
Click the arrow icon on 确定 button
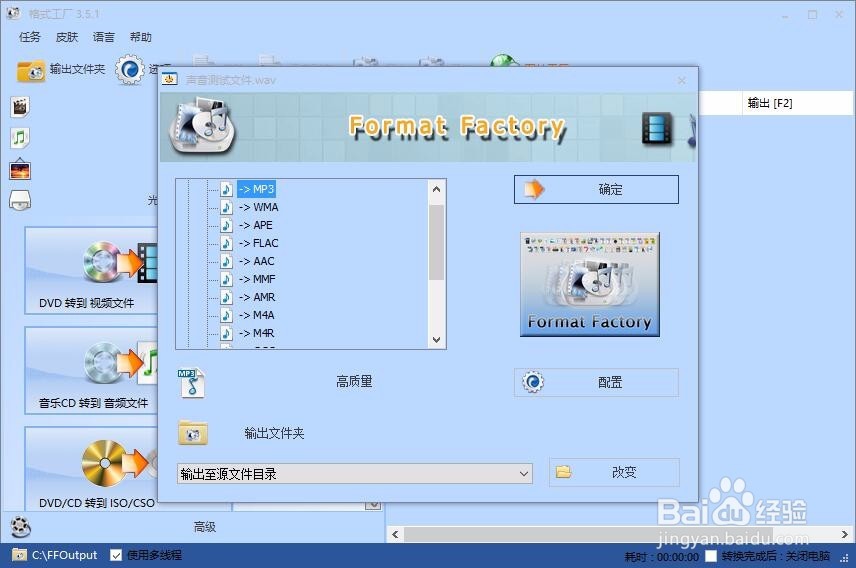pos(533,190)
